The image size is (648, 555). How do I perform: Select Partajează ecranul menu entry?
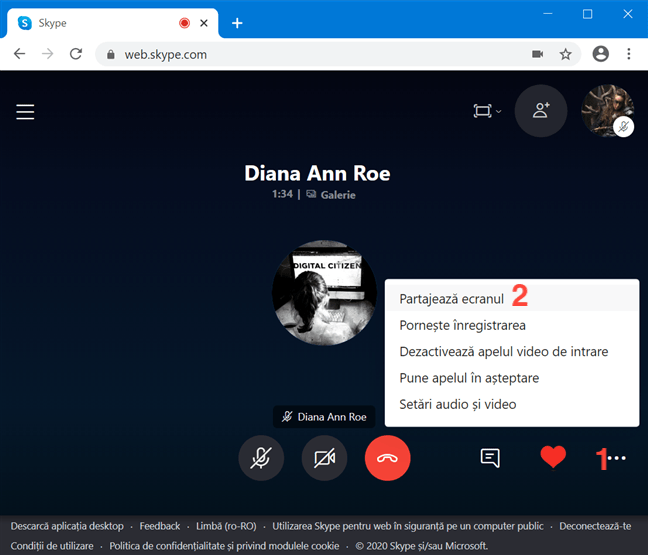click(x=512, y=298)
